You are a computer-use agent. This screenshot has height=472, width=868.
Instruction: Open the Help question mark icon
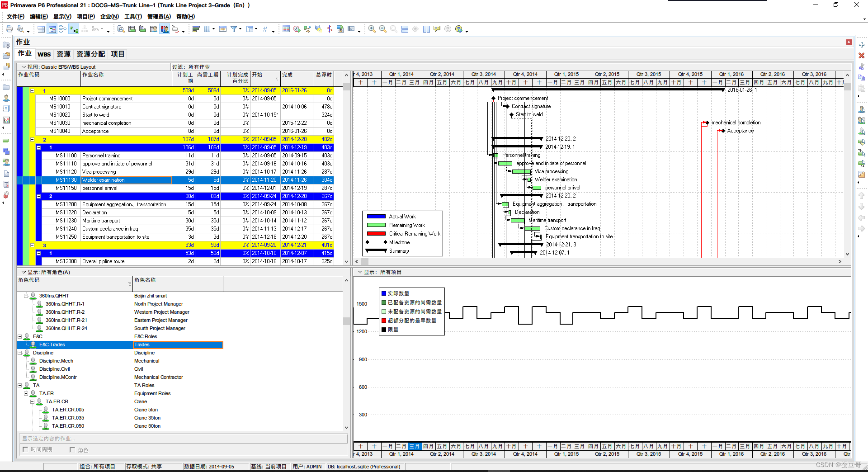point(458,29)
